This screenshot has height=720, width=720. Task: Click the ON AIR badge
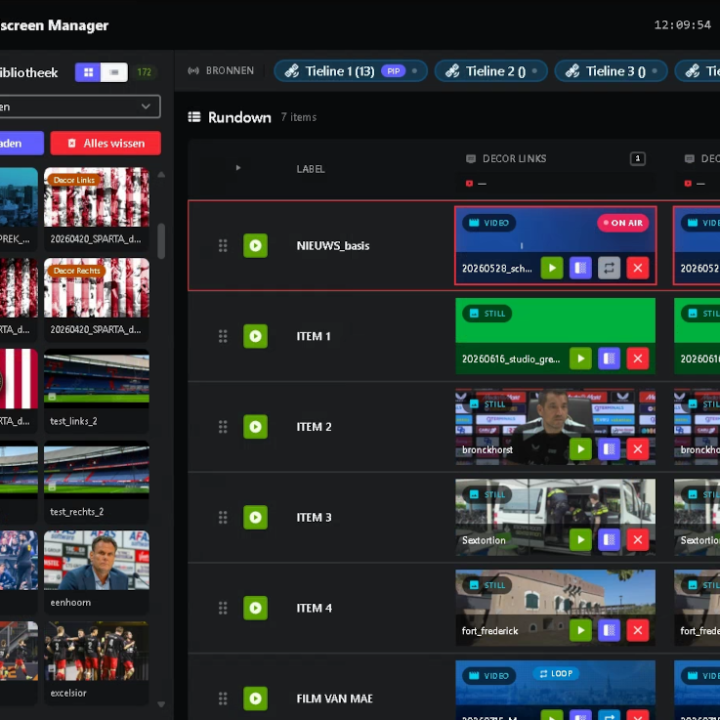point(623,223)
